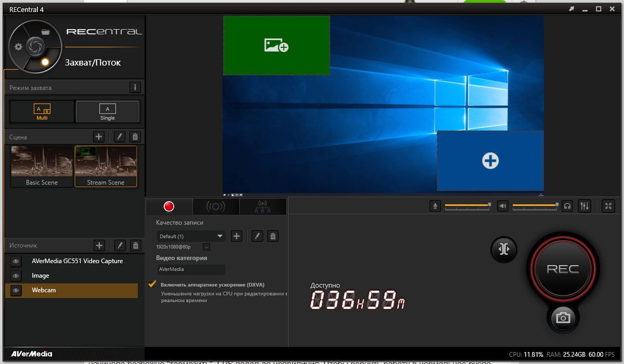The width and height of the screenshot is (624, 364).
Task: Add a new scene with plus icon
Action: coord(99,137)
